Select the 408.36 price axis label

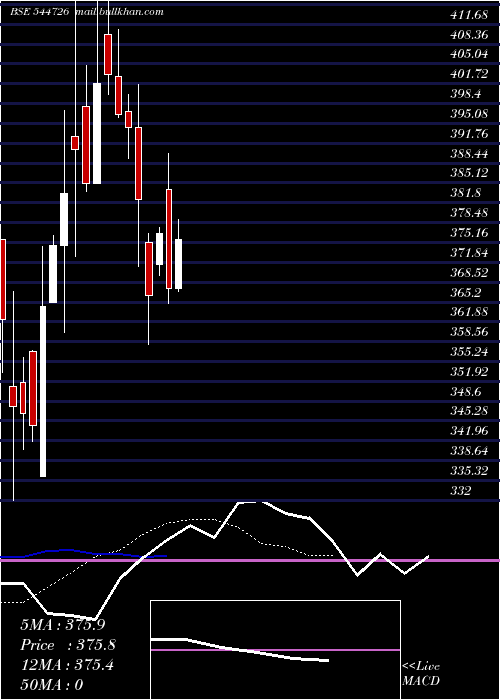[469, 35]
